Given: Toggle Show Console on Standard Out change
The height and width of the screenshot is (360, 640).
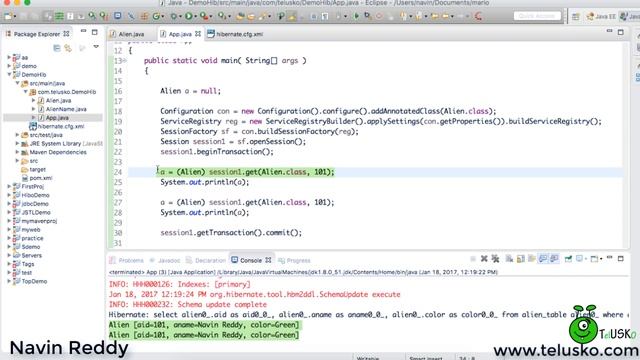Looking at the screenshot, I should (x=543, y=259).
